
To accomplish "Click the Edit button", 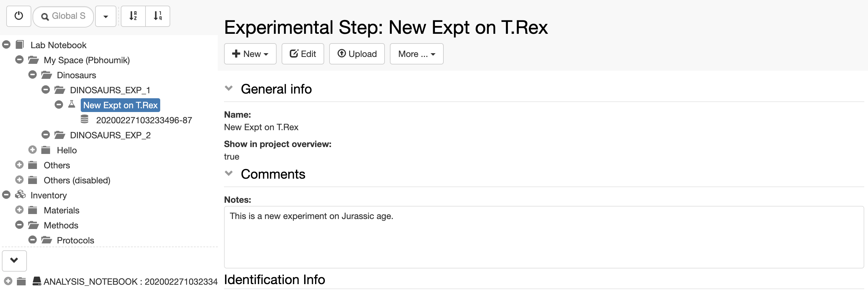I will pyautogui.click(x=303, y=54).
